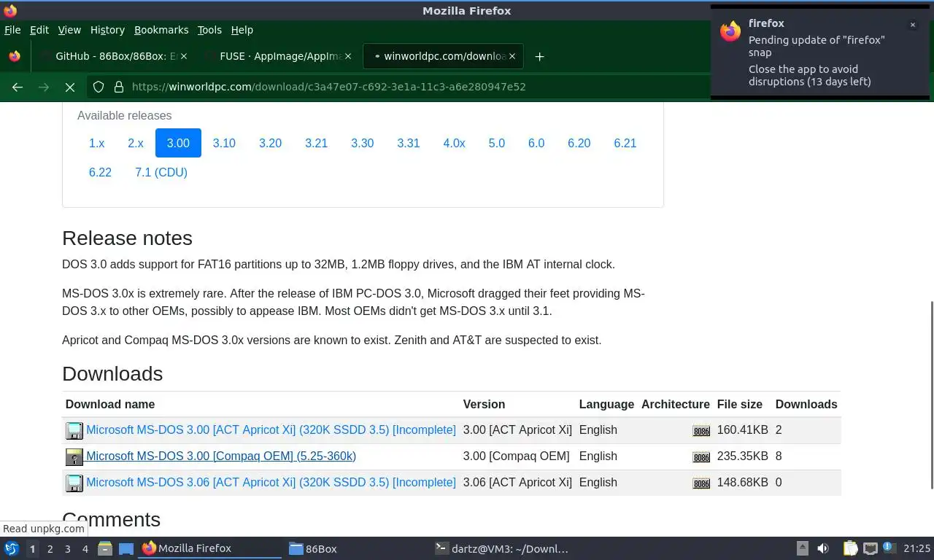This screenshot has height=560, width=934.
Task: Close the GitHub 86Box tab
Action: pyautogui.click(x=183, y=56)
